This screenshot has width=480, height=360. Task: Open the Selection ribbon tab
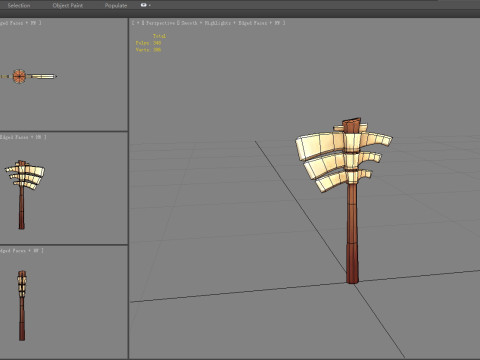(19, 5)
